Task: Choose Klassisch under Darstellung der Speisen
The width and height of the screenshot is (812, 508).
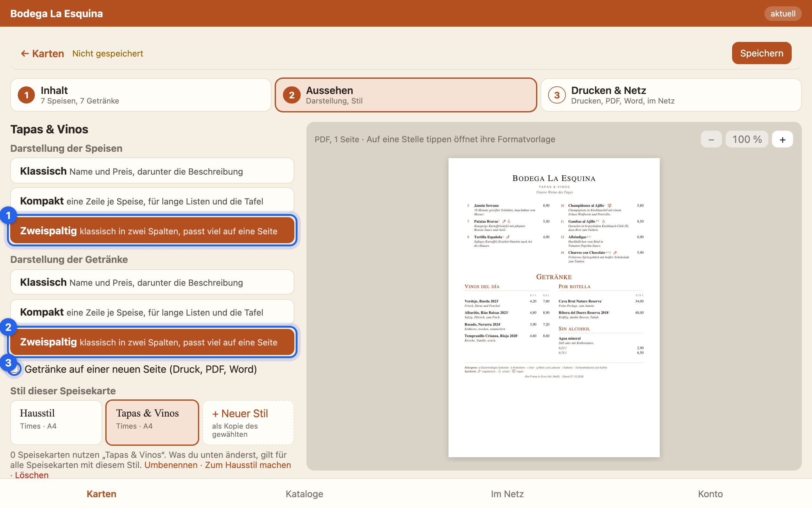Action: 152,171
